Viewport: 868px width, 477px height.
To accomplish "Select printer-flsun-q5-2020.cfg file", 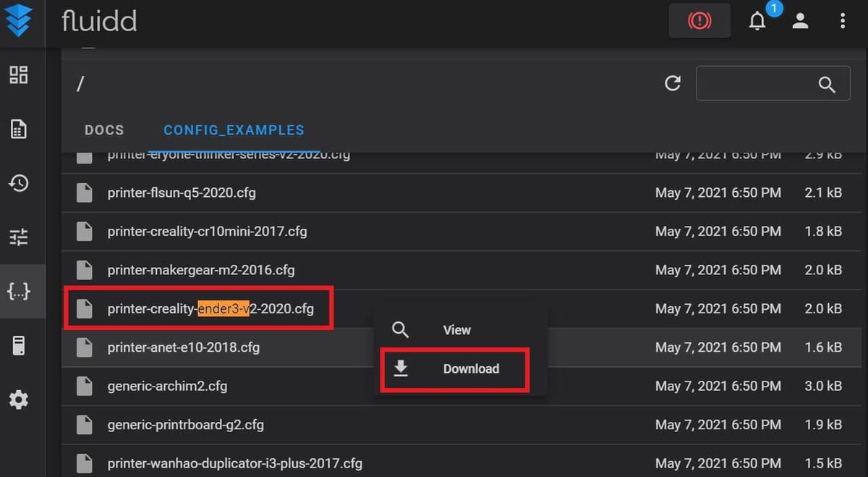I will click(182, 193).
